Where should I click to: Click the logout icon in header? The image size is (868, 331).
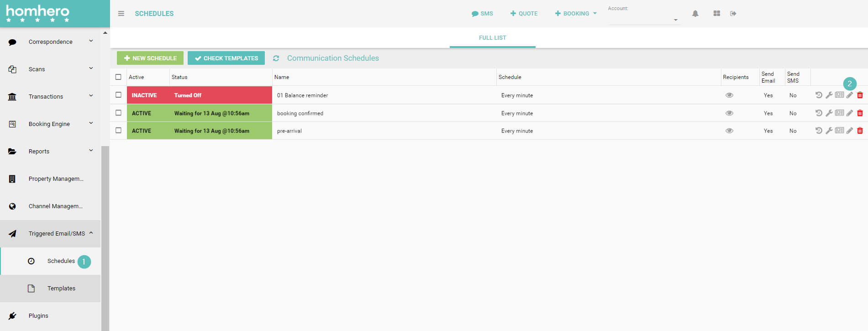click(x=733, y=14)
